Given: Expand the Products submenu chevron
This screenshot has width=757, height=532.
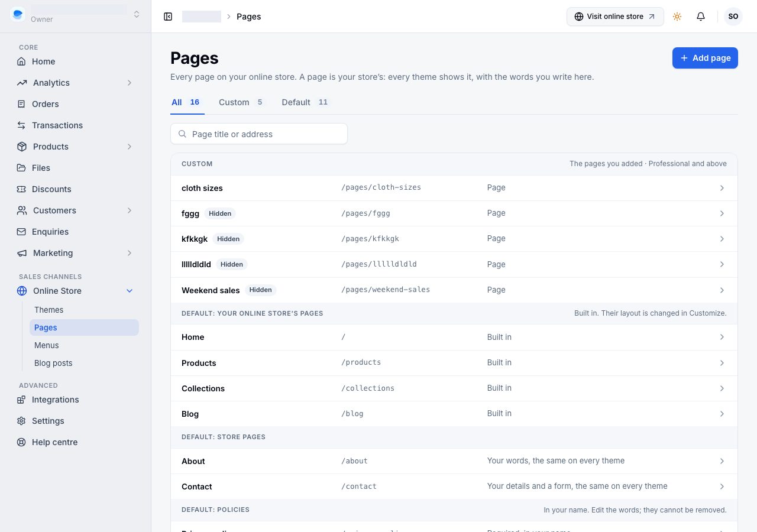Looking at the screenshot, I should pyautogui.click(x=130, y=147).
